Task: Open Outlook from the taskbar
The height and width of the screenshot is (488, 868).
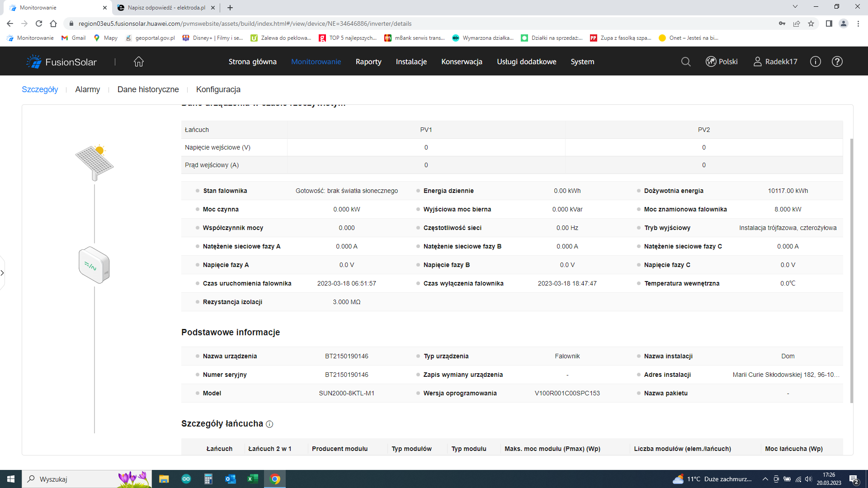Action: point(231,479)
